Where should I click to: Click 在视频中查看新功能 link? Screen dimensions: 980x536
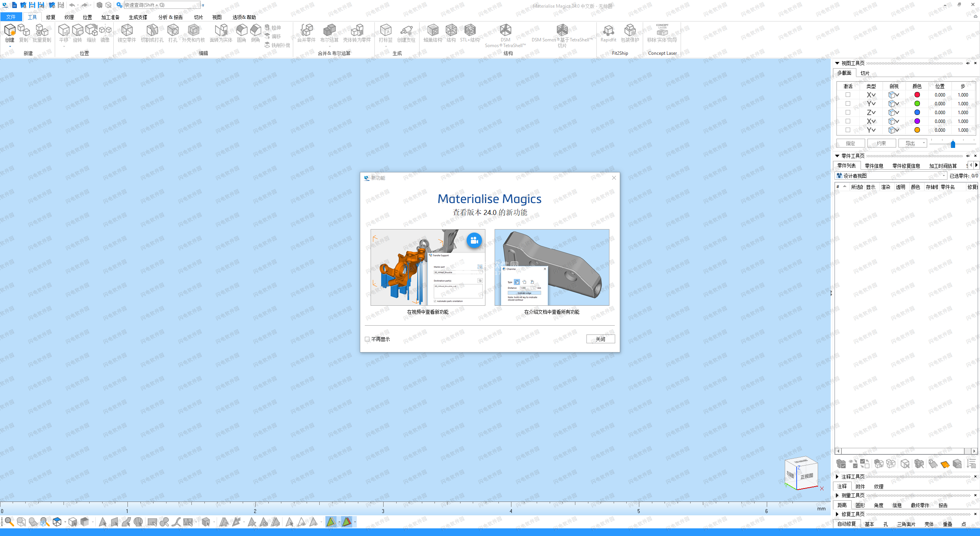click(428, 312)
